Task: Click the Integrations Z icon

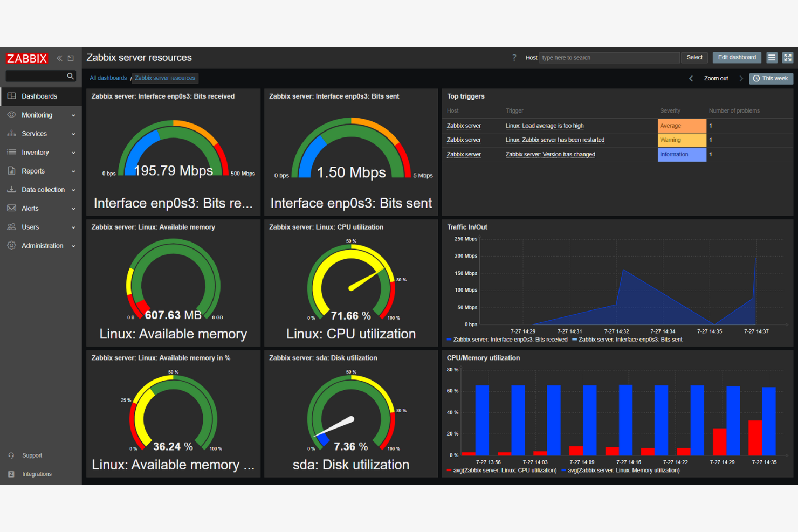Action: click(11, 474)
